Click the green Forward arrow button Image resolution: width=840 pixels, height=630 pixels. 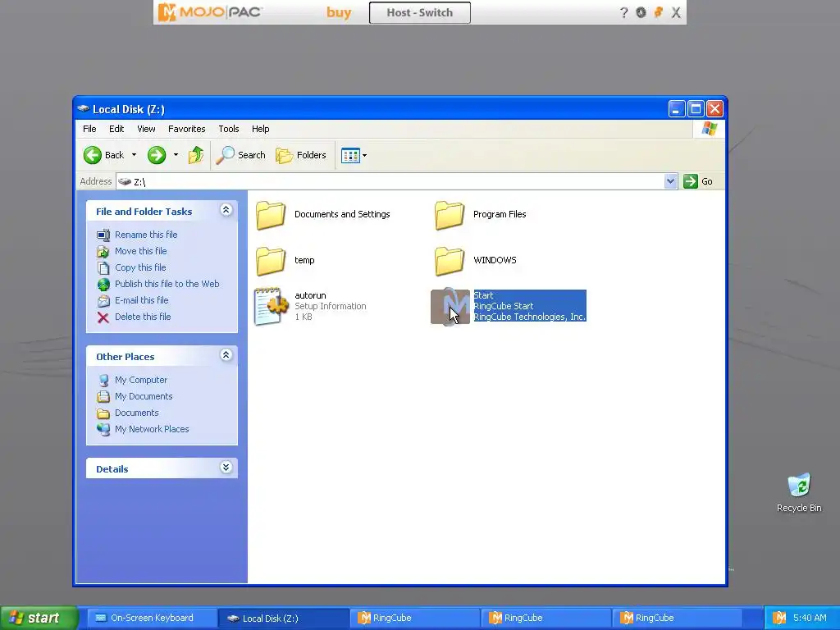[x=157, y=155]
